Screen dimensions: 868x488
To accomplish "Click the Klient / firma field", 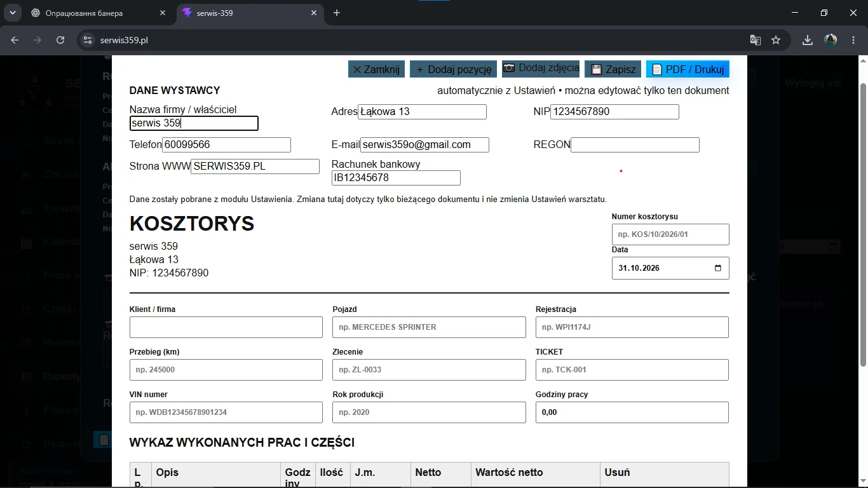I will [226, 327].
